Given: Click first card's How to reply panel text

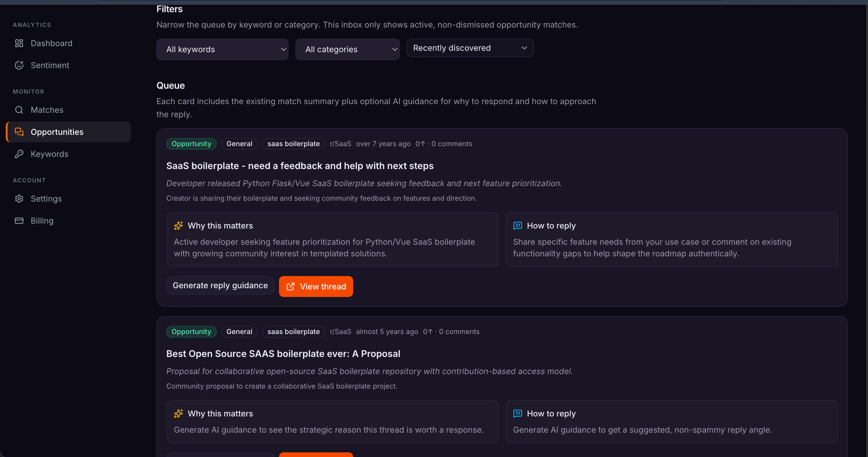Looking at the screenshot, I should 652,248.
